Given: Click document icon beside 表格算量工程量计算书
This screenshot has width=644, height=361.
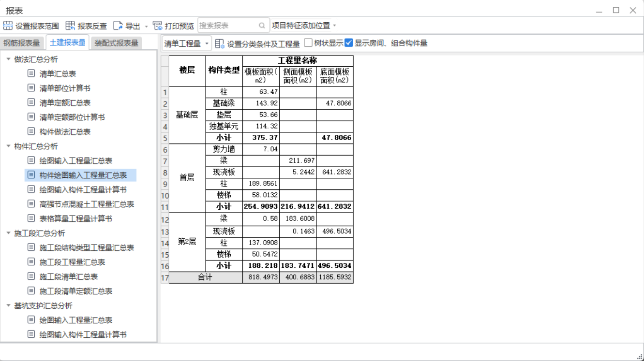Looking at the screenshot, I should point(31,218).
